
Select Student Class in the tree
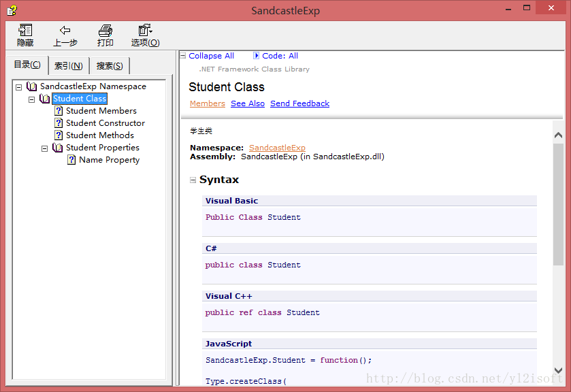(x=80, y=99)
